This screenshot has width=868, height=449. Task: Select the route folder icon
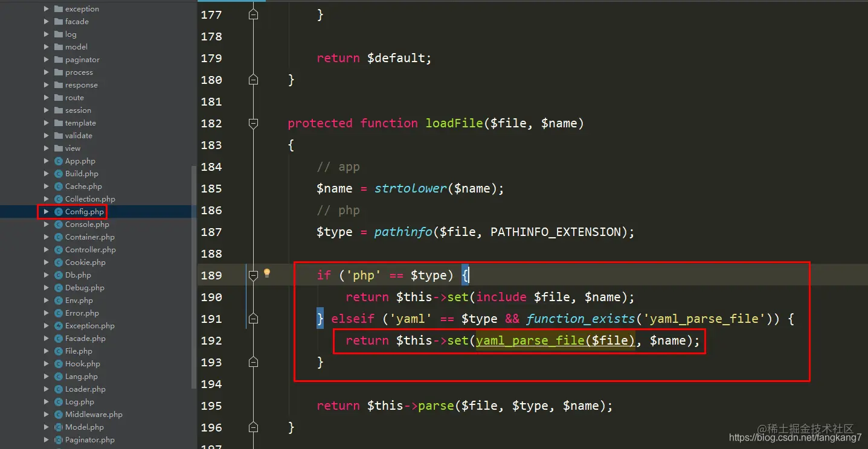click(x=59, y=98)
